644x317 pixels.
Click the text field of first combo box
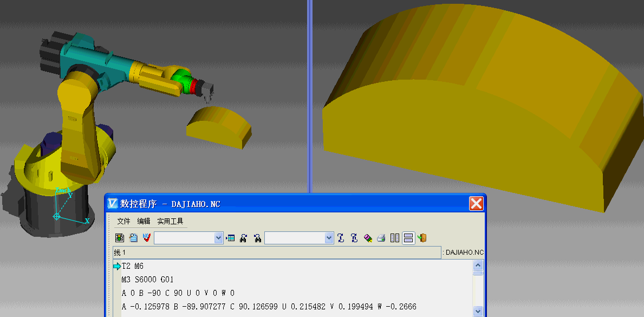click(184, 238)
